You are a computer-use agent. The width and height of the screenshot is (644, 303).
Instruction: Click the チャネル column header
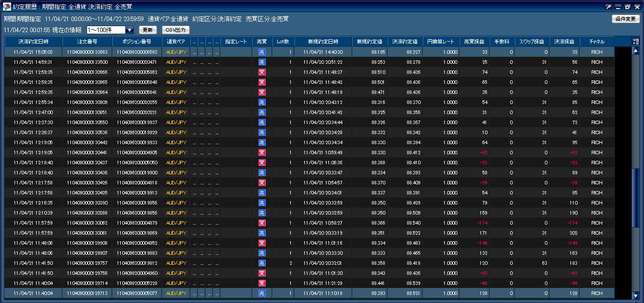coord(597,42)
